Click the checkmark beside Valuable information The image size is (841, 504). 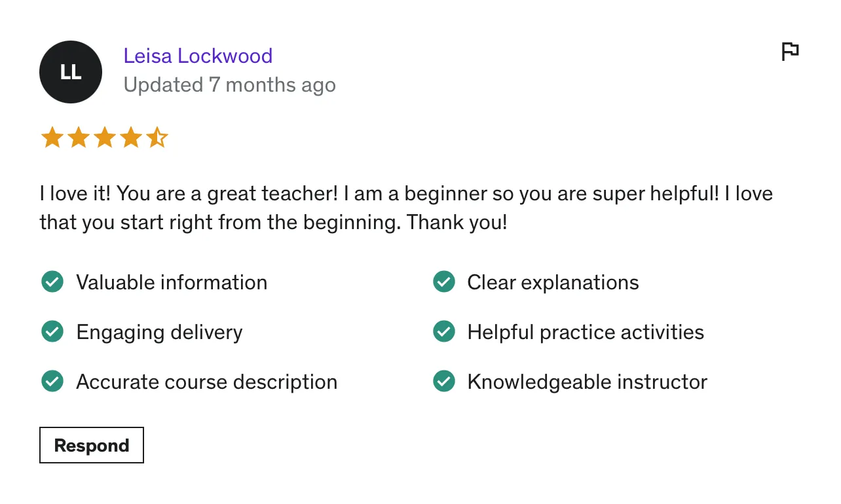coord(52,282)
